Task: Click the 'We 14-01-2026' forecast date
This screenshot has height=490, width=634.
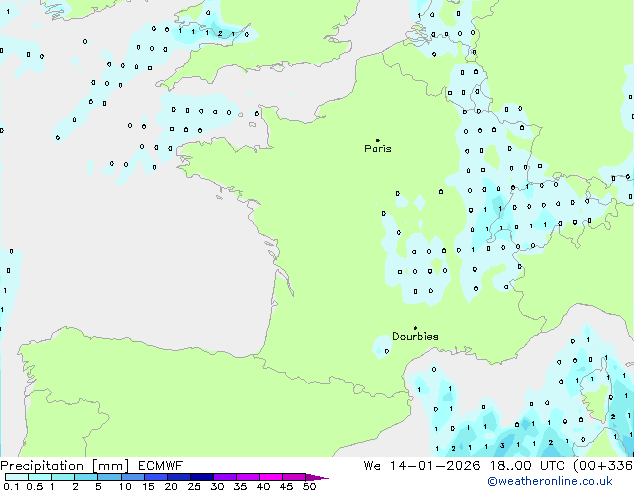Action: click(422, 466)
